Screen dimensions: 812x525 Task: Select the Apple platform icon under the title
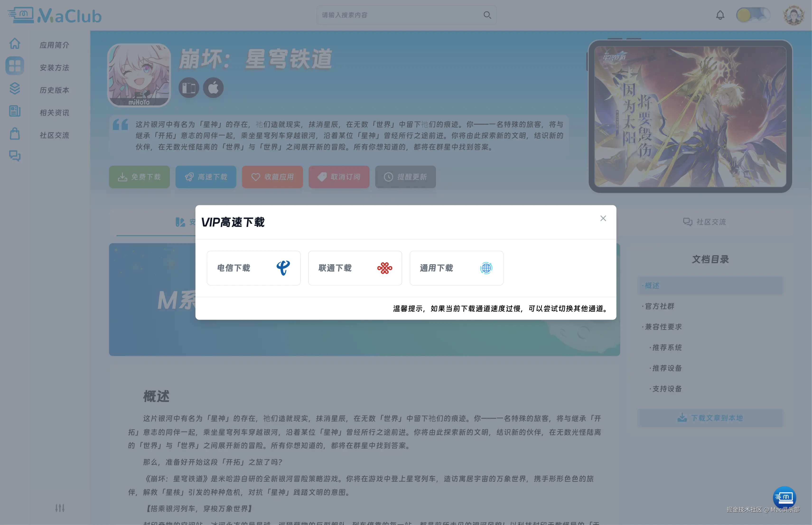tap(213, 88)
